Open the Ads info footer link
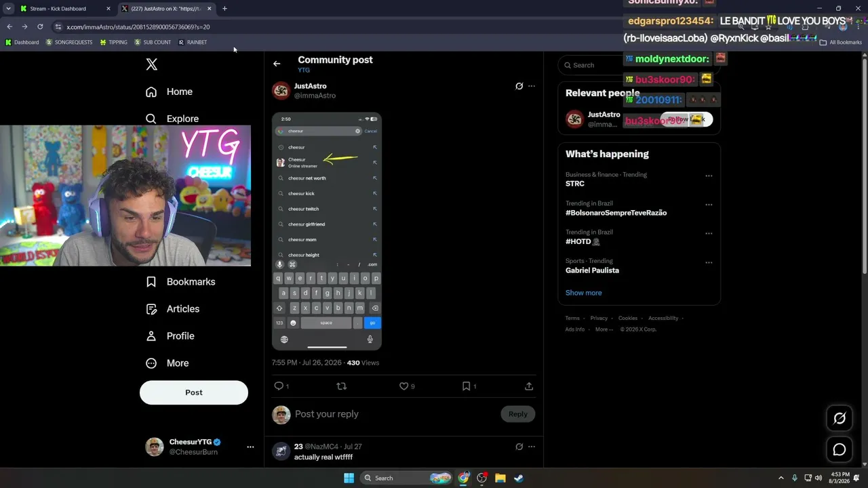Screen dimensions: 868x488 tap(575, 329)
